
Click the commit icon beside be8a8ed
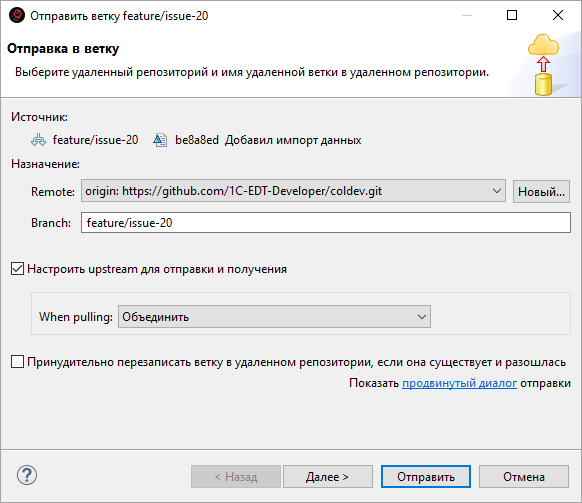tap(160, 140)
